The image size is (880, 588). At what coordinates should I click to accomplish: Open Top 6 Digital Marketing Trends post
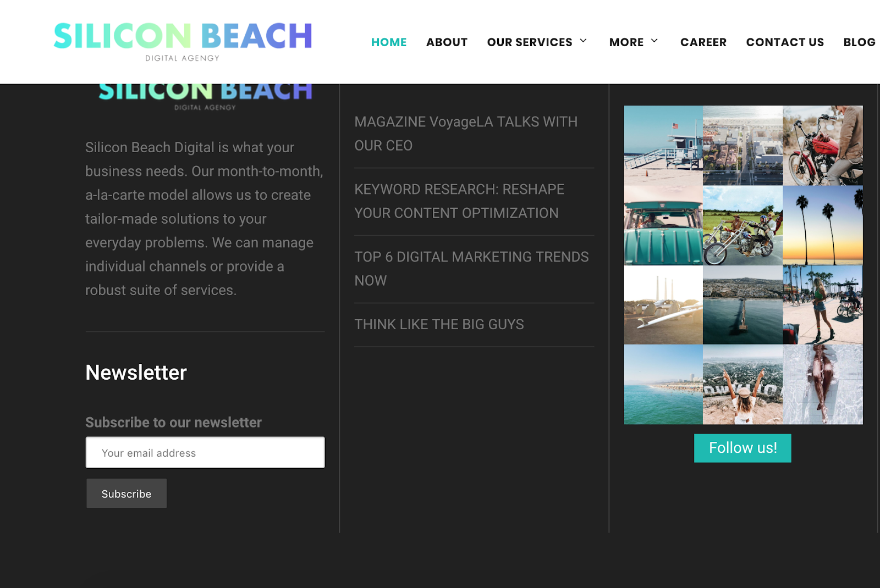coord(471,269)
